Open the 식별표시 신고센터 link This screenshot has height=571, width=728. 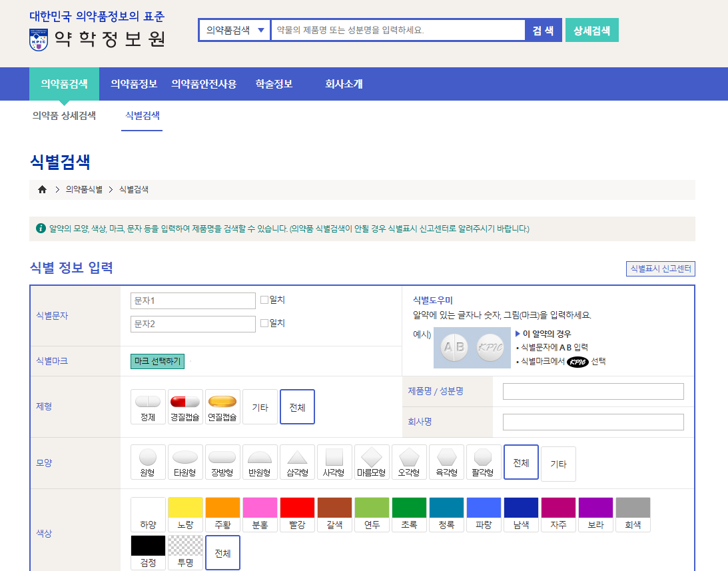[x=660, y=269]
